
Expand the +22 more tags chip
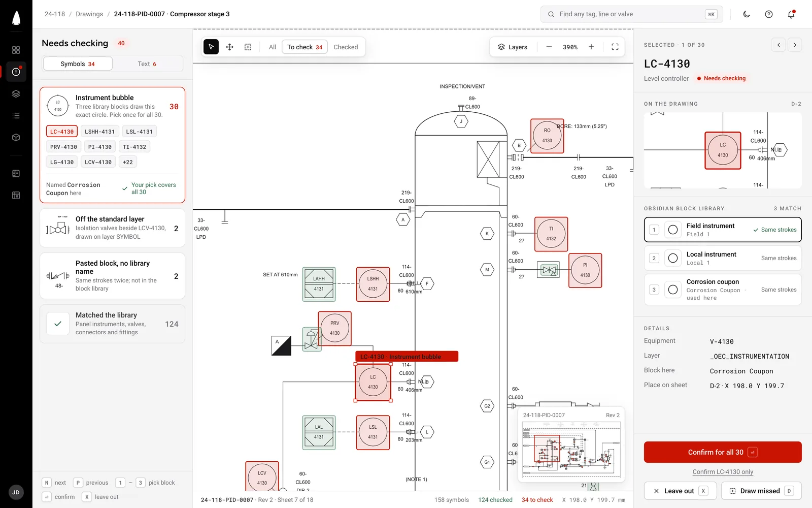(x=128, y=162)
